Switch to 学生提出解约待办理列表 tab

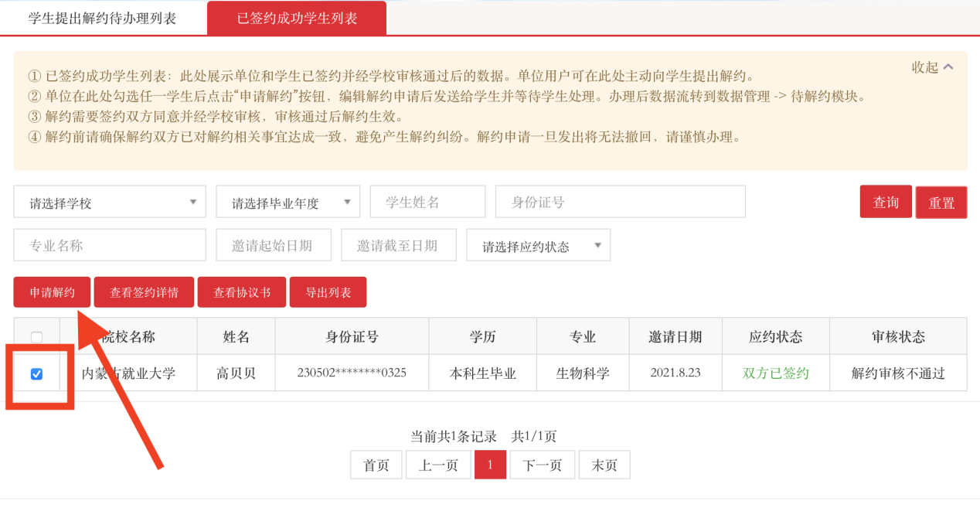[x=102, y=18]
